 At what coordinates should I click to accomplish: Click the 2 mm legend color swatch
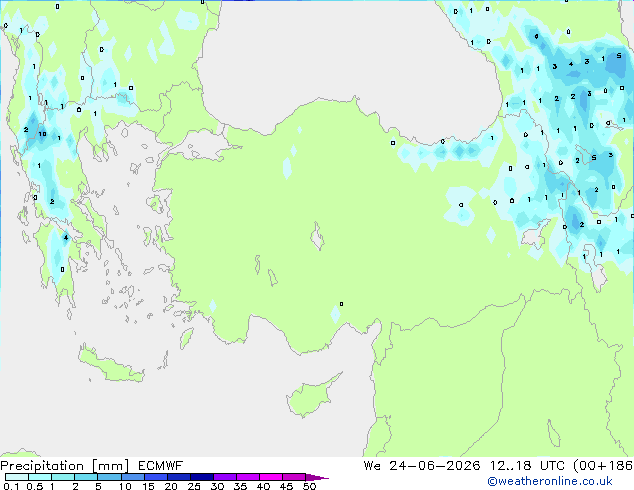pyautogui.click(x=86, y=477)
